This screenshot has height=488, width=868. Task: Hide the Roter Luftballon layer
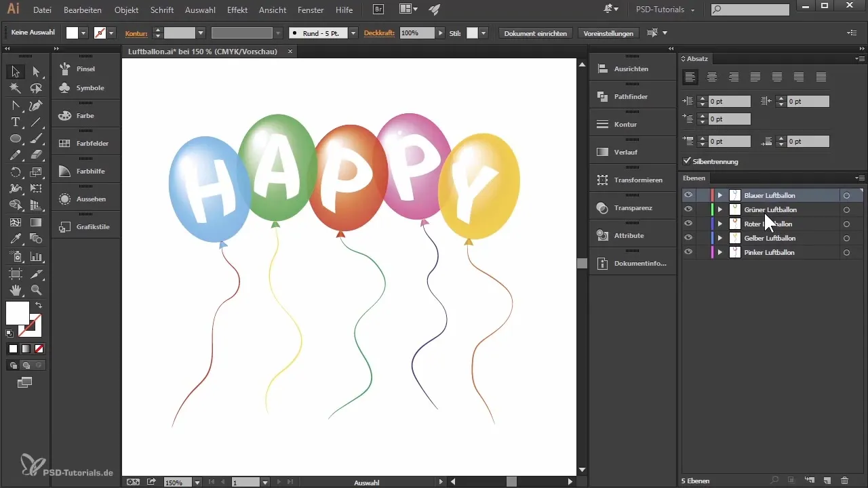688,224
